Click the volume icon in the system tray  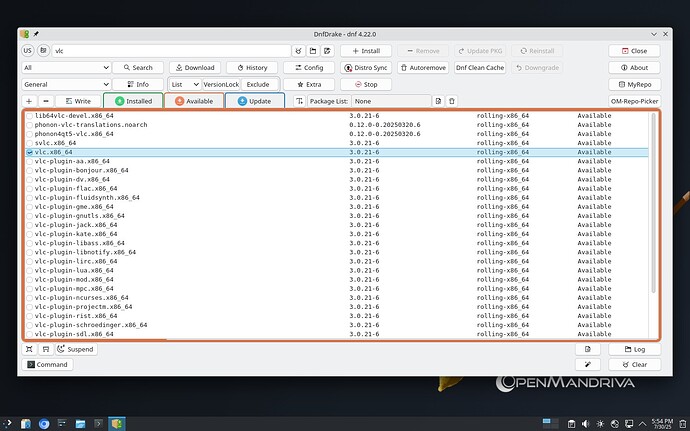(585, 424)
